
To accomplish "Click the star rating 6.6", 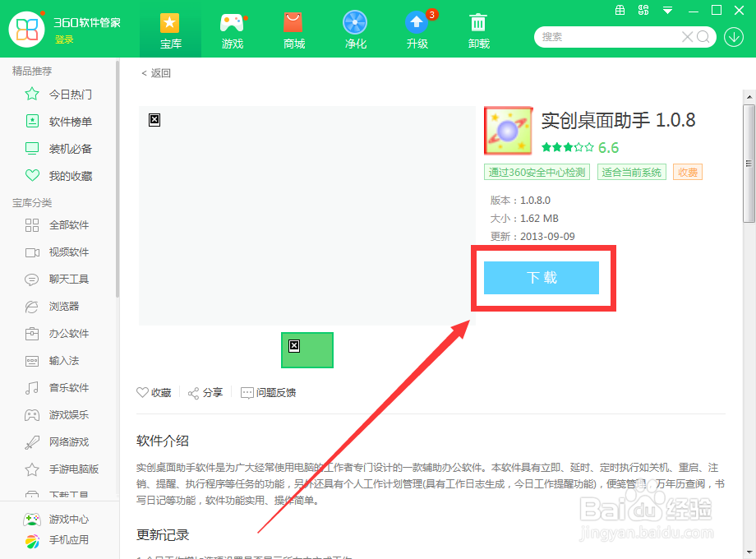I will click(580, 148).
